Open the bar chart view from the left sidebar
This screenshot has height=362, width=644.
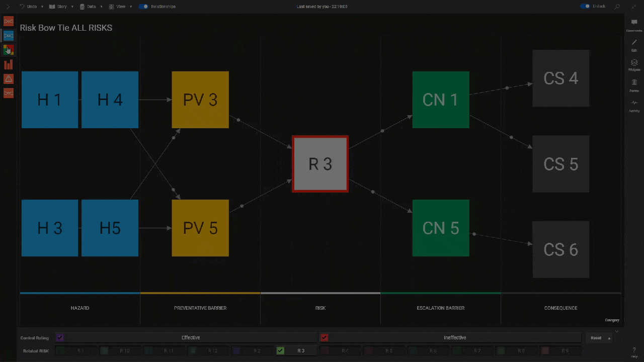pos(8,64)
